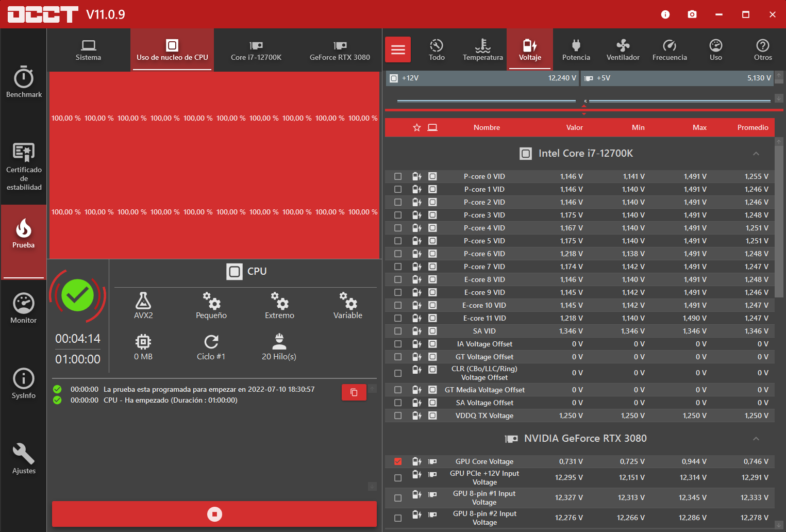Select the Extremo mode option

tap(279, 306)
